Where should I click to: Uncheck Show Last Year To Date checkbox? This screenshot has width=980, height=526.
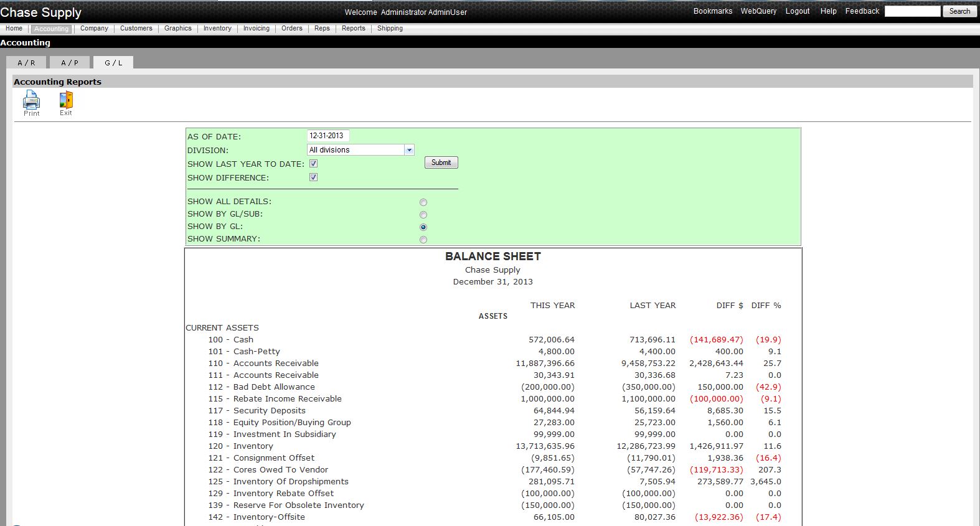314,164
